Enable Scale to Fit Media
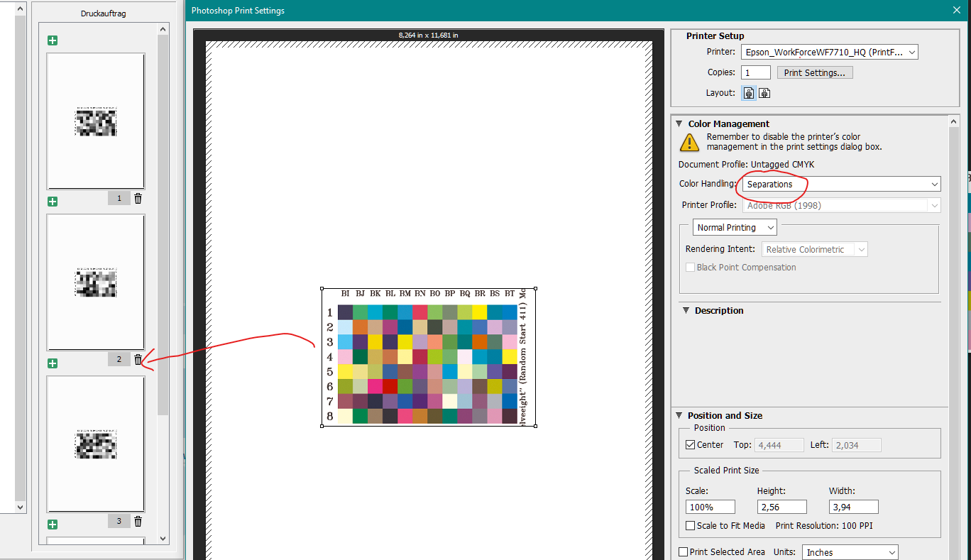The image size is (971, 560). click(x=691, y=526)
